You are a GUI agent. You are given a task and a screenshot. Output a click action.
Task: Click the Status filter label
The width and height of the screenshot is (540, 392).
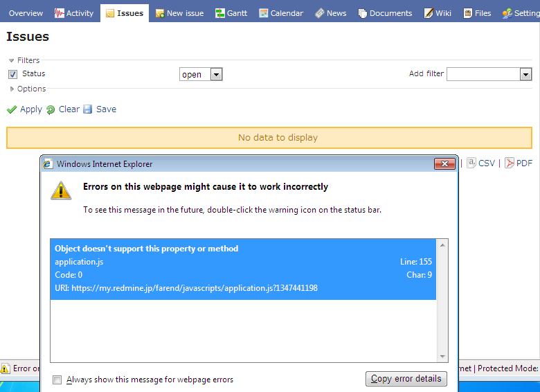click(33, 73)
